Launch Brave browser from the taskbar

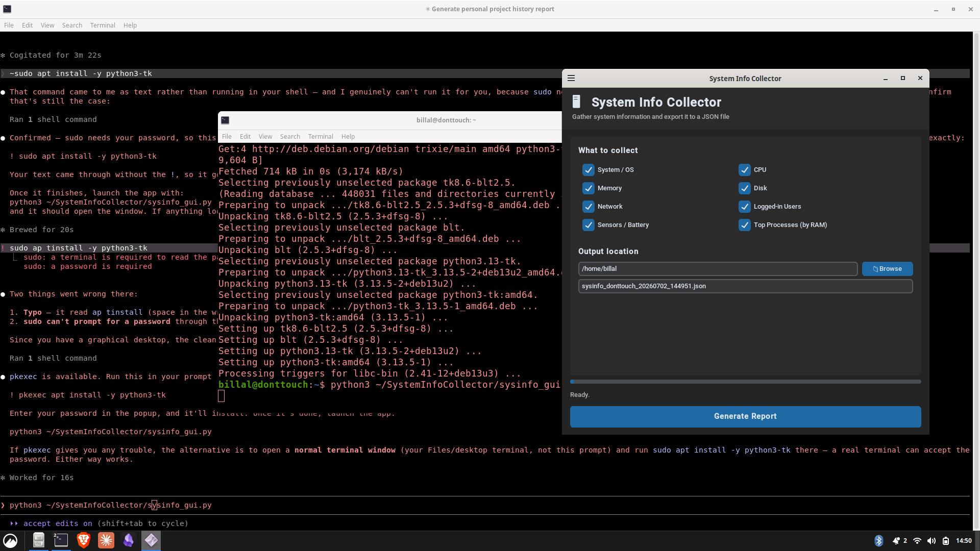click(x=84, y=540)
